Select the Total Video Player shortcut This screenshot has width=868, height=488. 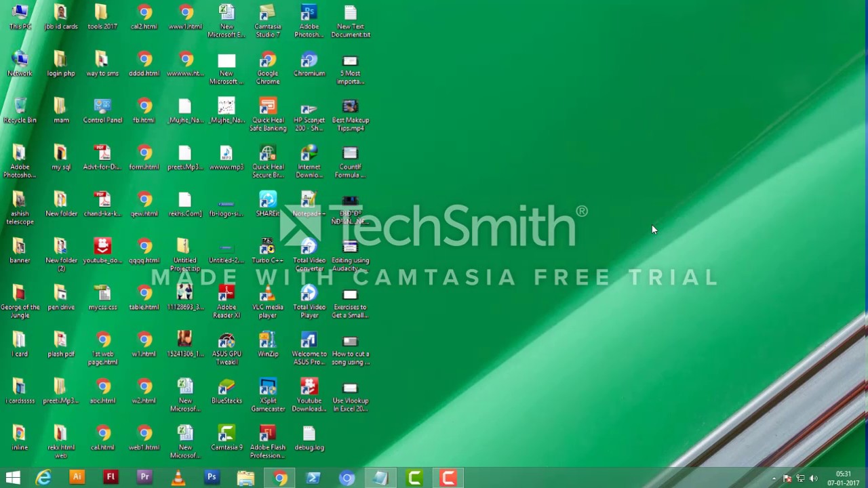pos(309,302)
